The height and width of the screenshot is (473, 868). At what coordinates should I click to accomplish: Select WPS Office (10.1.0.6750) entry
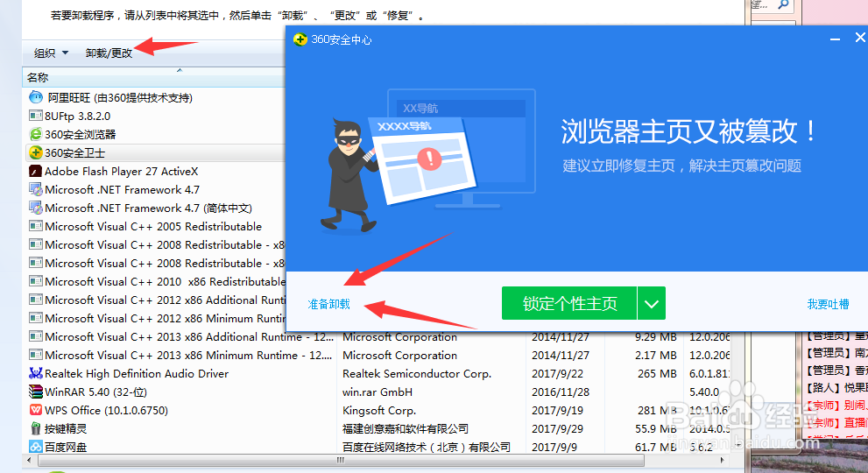coord(106,411)
